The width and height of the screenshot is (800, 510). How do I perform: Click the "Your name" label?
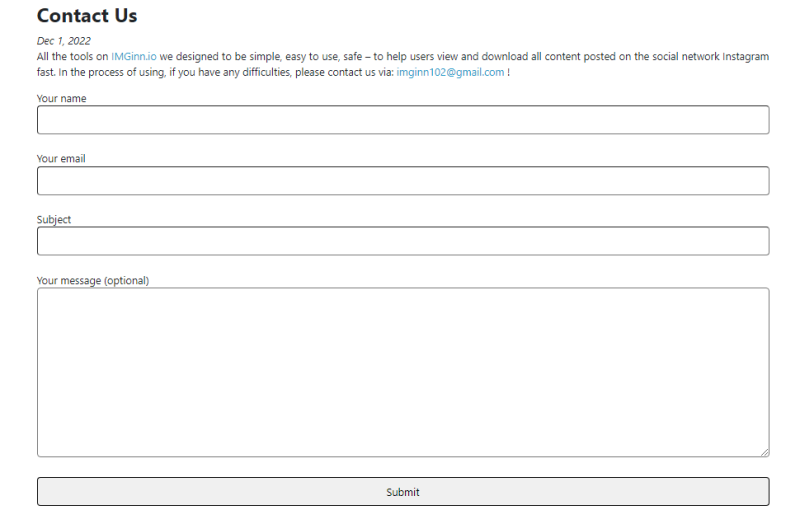pyautogui.click(x=61, y=98)
